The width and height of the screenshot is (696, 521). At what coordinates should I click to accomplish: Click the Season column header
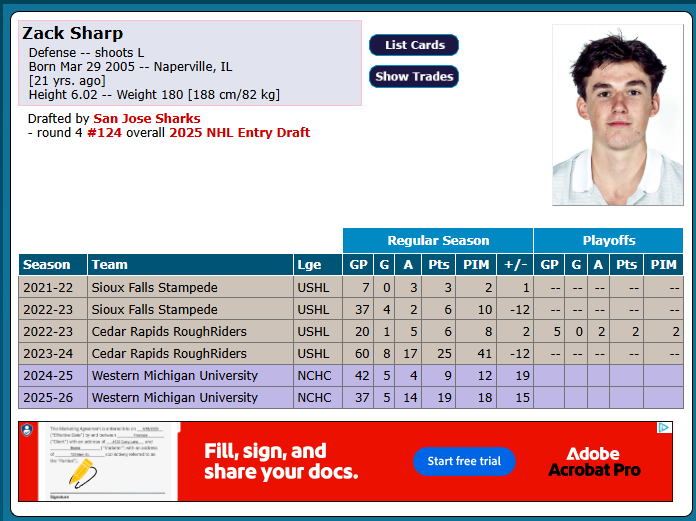point(53,264)
